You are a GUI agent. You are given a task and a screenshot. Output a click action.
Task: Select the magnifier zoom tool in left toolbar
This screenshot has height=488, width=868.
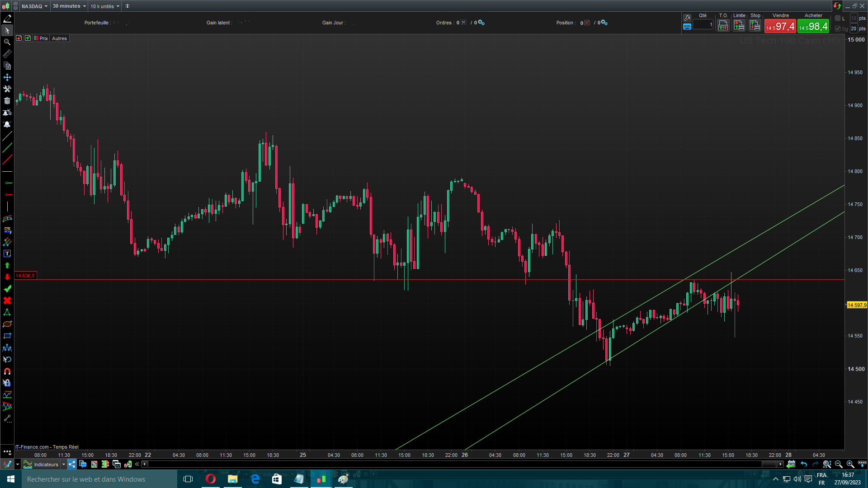(x=7, y=42)
